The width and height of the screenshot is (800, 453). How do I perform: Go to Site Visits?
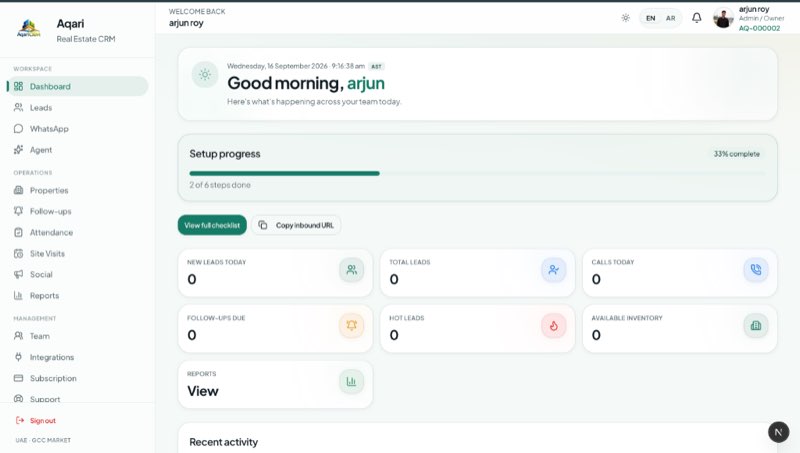click(x=78, y=254)
